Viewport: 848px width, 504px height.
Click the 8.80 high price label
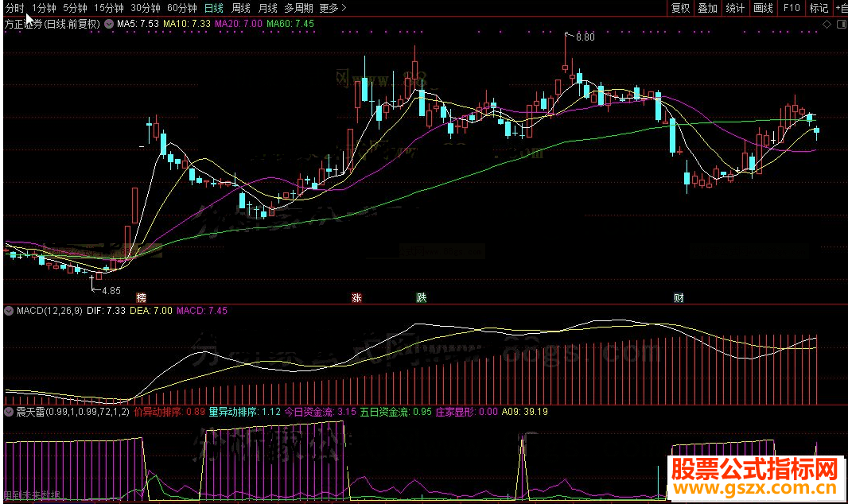tap(585, 37)
